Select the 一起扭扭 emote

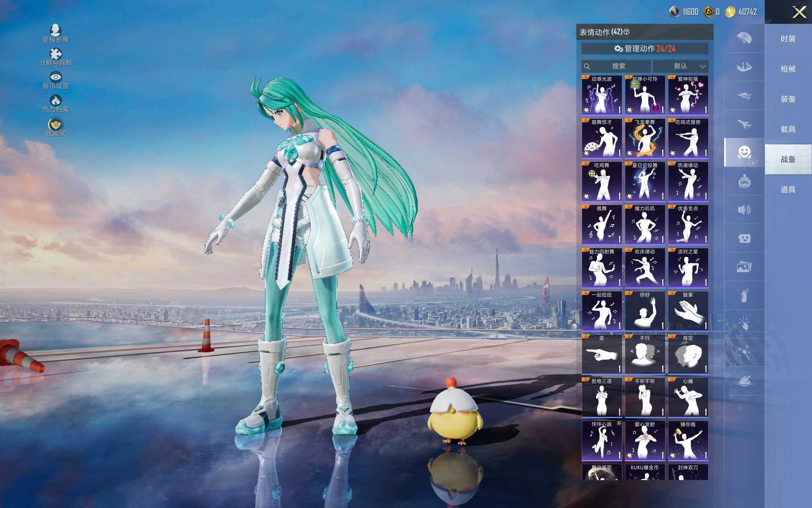tap(602, 311)
